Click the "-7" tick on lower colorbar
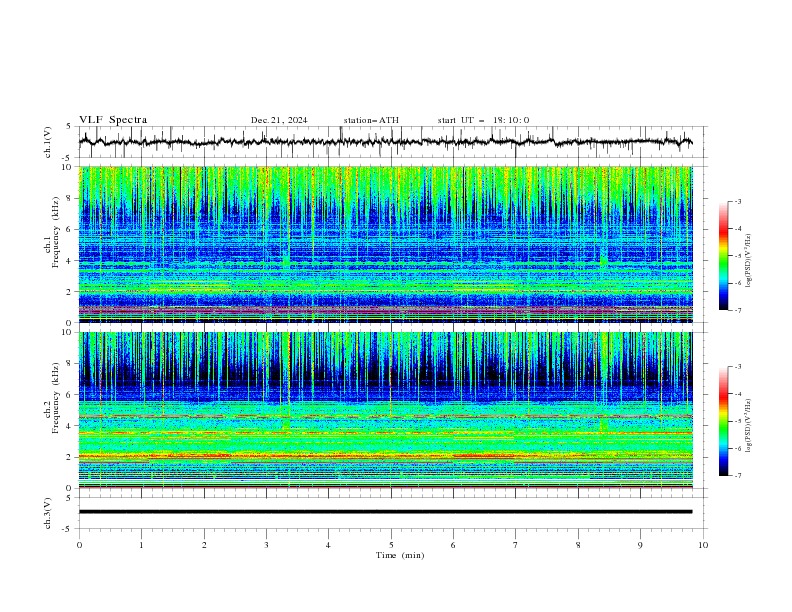 737,476
